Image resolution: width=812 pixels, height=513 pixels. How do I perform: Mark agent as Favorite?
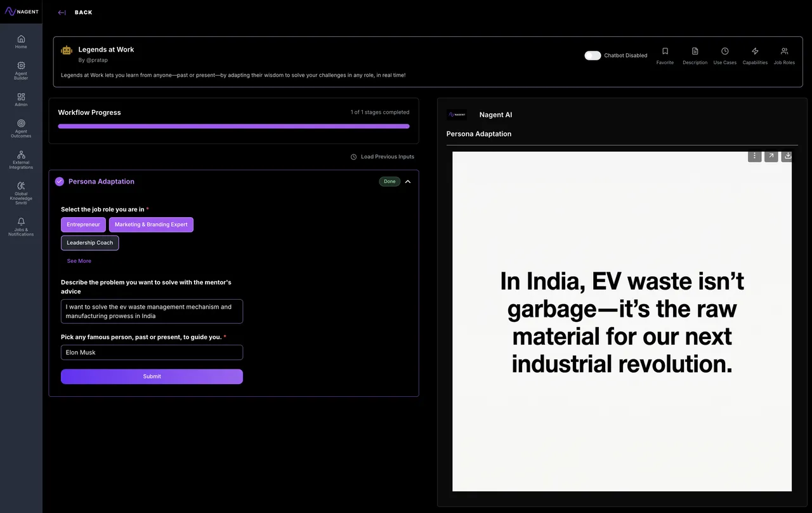pyautogui.click(x=665, y=56)
